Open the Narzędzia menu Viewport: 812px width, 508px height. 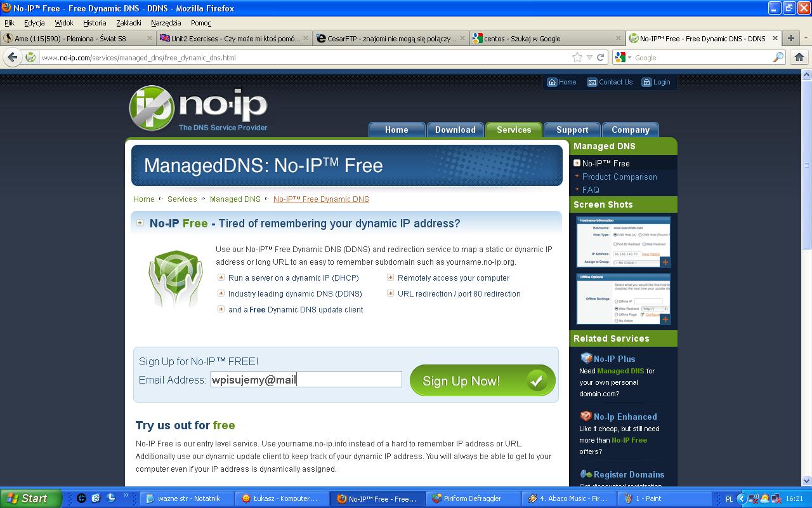[x=166, y=23]
